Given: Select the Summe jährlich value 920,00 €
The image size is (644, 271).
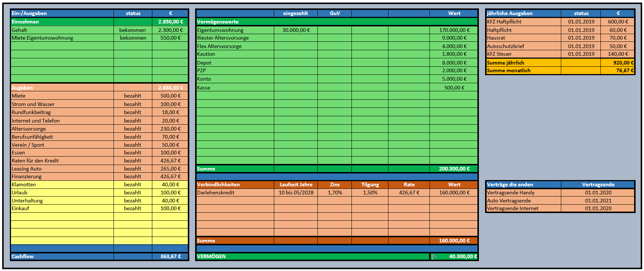Looking at the screenshot, I should pos(618,63).
